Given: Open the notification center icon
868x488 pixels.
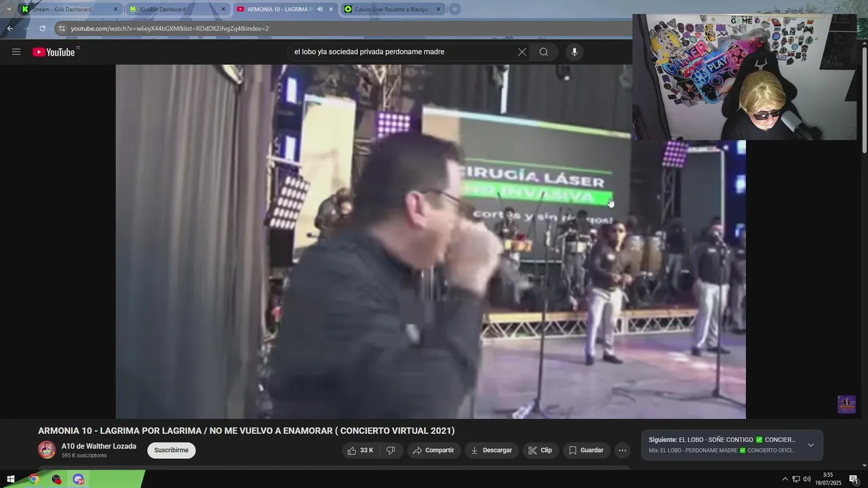Looking at the screenshot, I should (x=854, y=479).
